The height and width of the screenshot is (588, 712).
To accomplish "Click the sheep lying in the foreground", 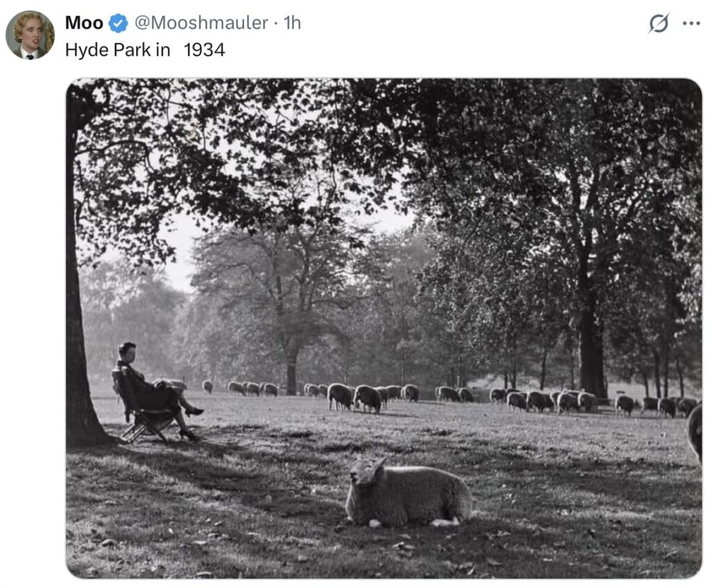I will pos(409,493).
